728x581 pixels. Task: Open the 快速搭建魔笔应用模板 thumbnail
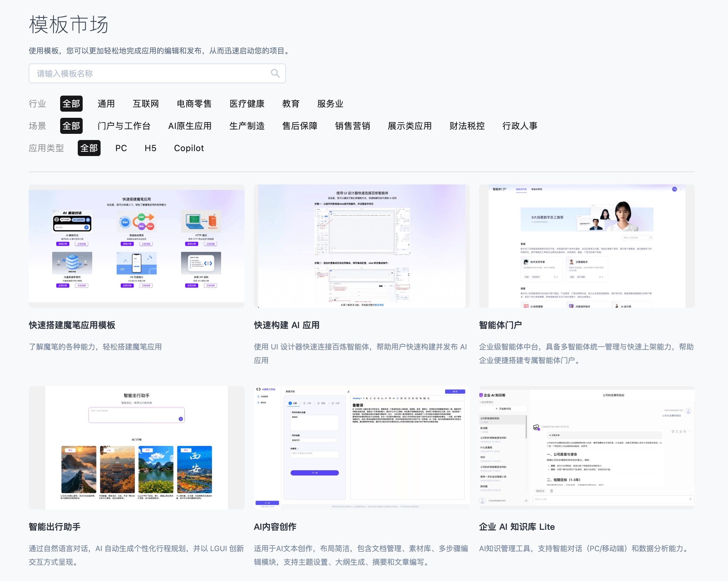[x=136, y=246]
